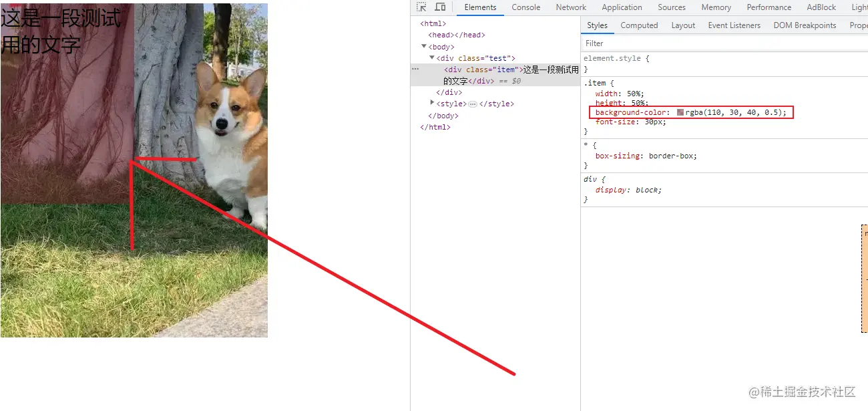The width and height of the screenshot is (868, 411).
Task: Click the height: 50% value
Action: tap(639, 103)
